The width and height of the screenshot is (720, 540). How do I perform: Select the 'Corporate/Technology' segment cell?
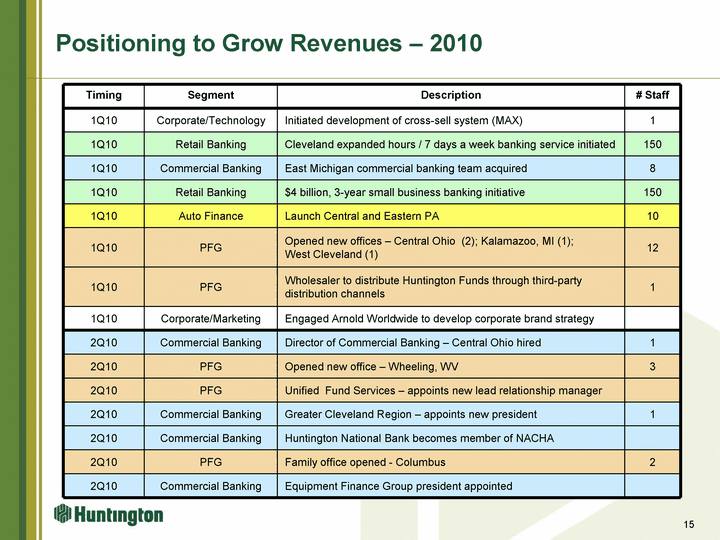[210, 121]
